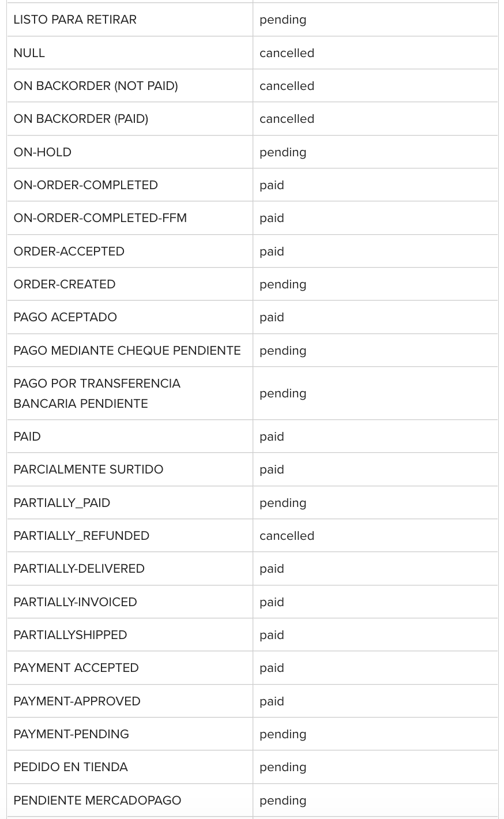Select the PEDIDO EN TIENDA cell
The image size is (504, 819).
pos(130,767)
